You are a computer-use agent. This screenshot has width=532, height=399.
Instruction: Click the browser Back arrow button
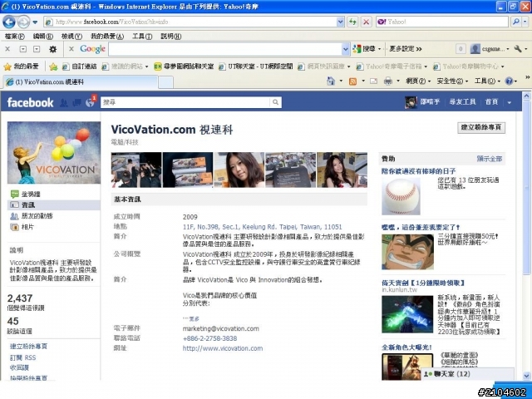point(9,22)
